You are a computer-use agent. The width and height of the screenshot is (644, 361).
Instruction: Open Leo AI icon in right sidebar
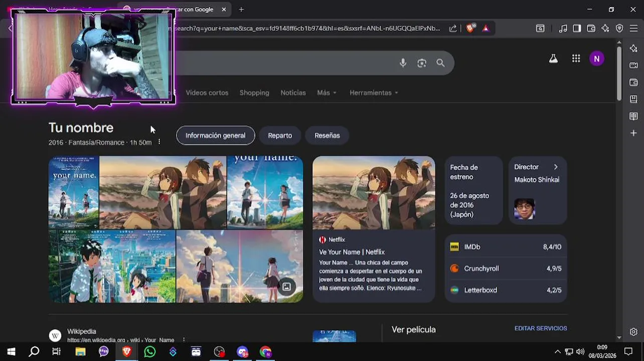633,49
